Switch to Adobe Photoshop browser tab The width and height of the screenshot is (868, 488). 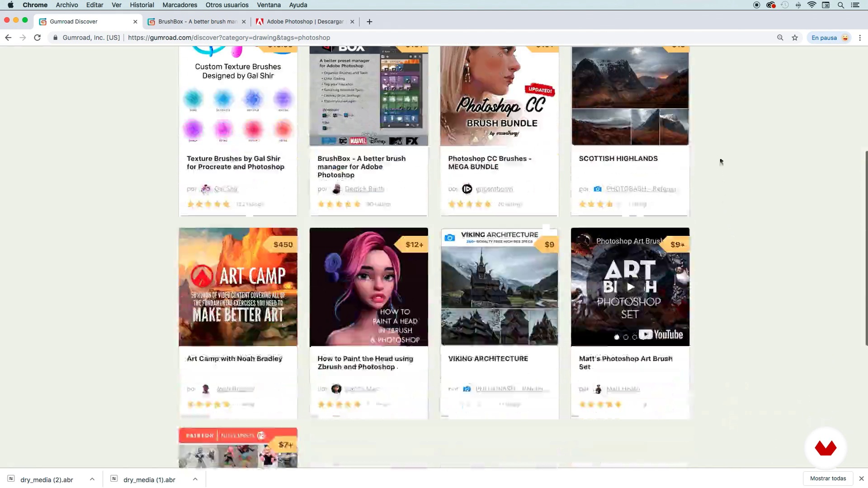pyautogui.click(x=305, y=22)
